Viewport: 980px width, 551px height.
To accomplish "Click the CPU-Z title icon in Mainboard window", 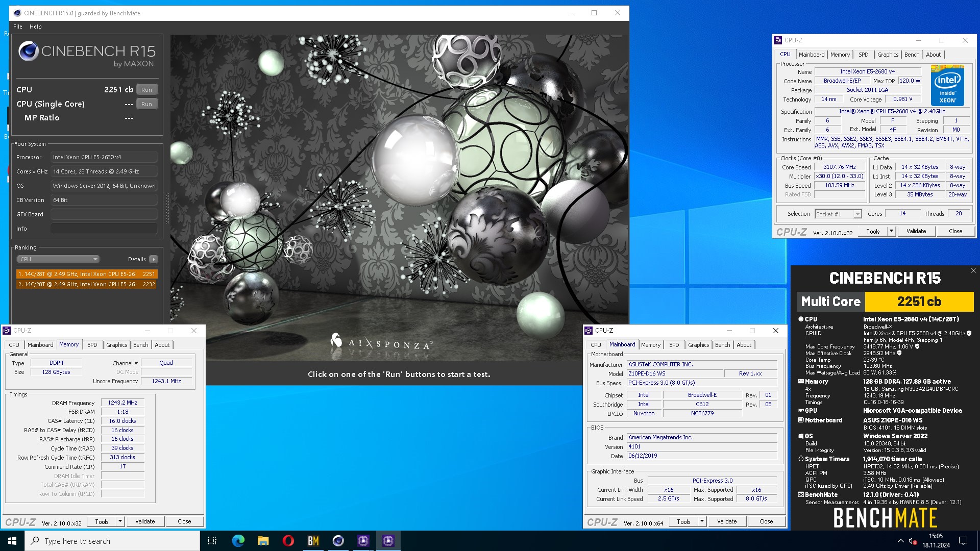I will click(589, 331).
